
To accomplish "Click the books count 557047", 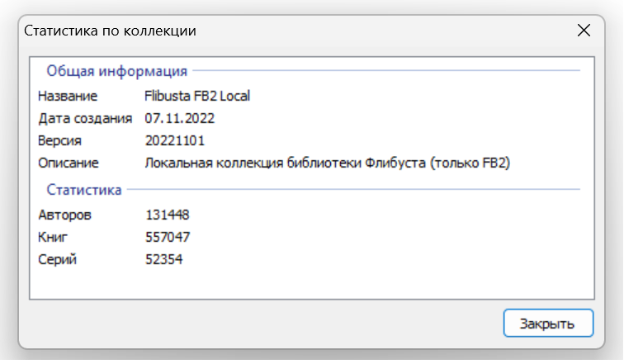I will 168,237.
